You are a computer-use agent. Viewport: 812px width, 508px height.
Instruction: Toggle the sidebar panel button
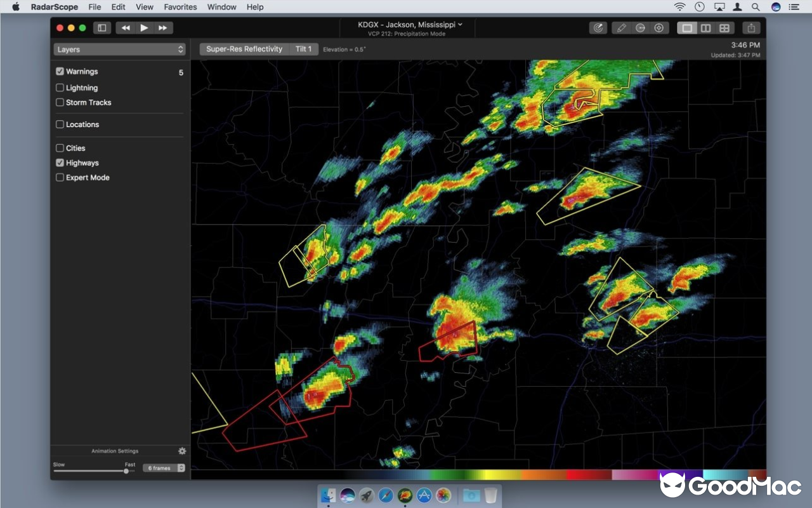101,28
